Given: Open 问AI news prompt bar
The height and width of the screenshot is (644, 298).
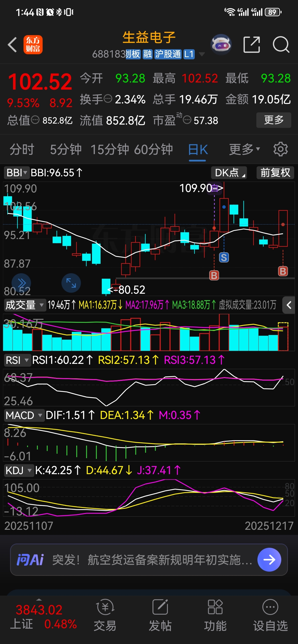Looking at the screenshot, I should [x=149, y=560].
